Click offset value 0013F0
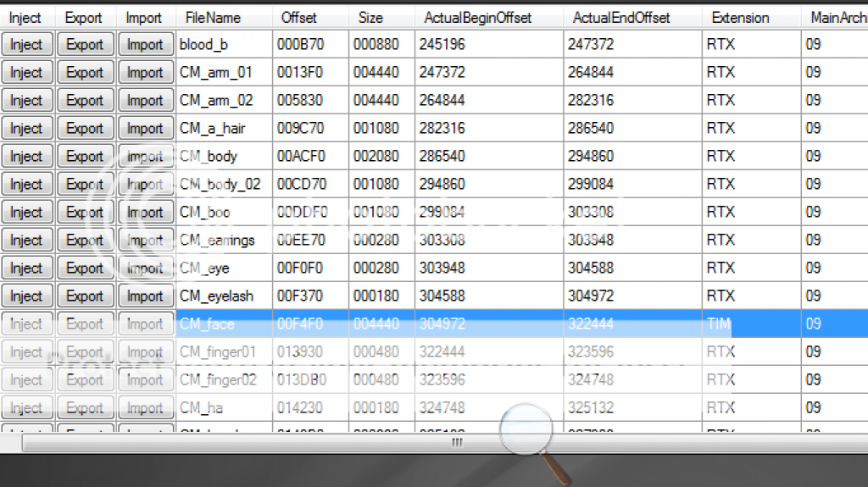This screenshot has height=487, width=868. 310,73
